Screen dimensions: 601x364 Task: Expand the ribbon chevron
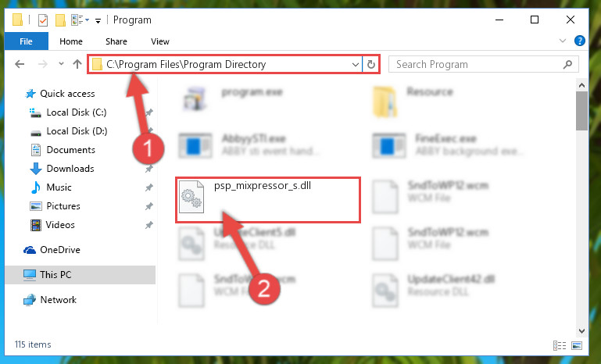[562, 41]
